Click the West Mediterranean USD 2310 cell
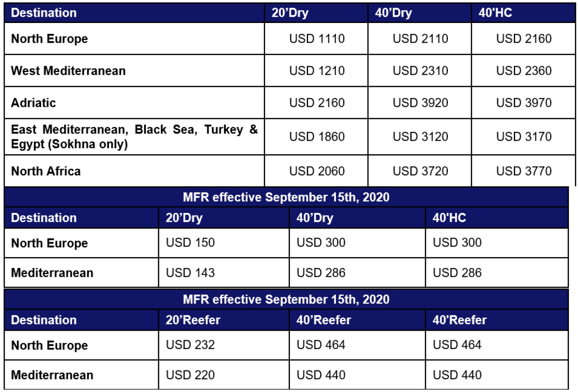 pos(420,71)
